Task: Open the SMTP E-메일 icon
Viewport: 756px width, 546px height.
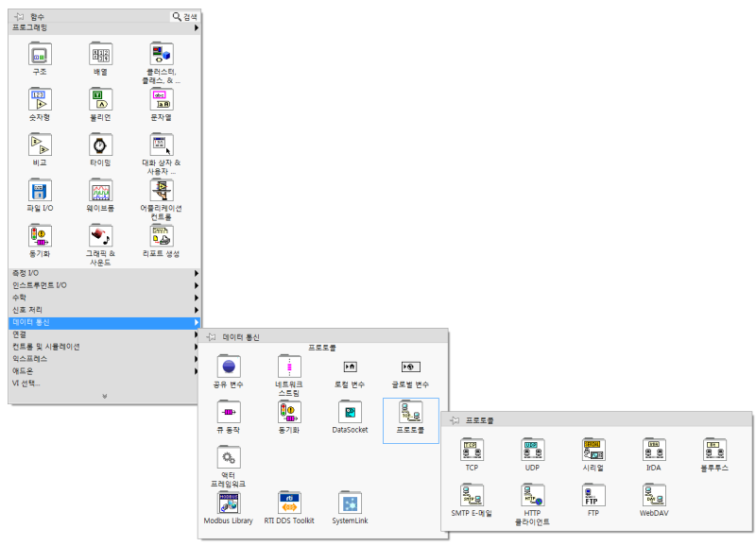Action: click(x=472, y=495)
